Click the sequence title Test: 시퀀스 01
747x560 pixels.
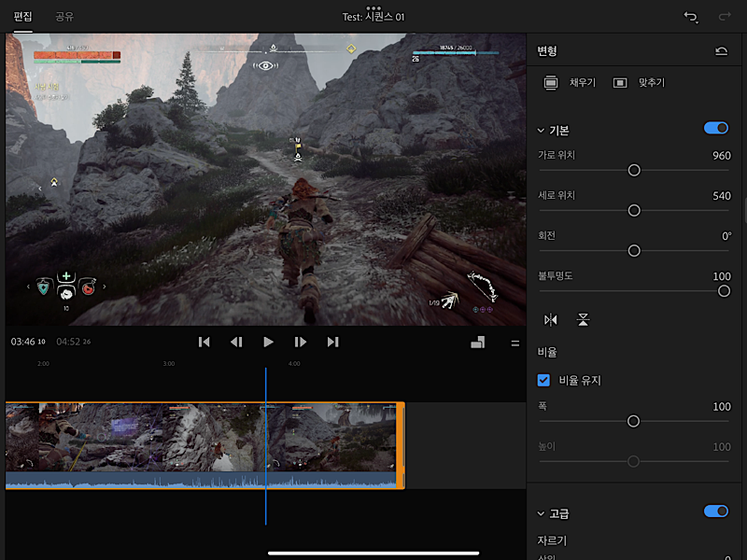(373, 17)
